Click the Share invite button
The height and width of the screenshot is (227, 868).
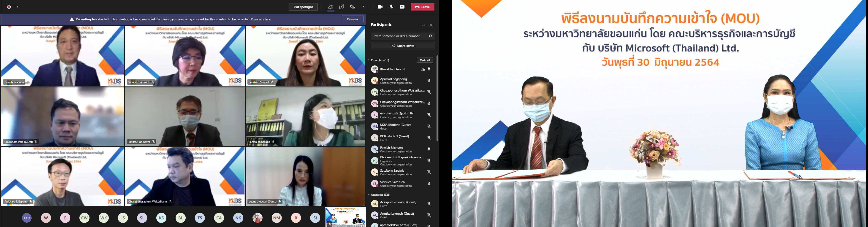pyautogui.click(x=403, y=46)
